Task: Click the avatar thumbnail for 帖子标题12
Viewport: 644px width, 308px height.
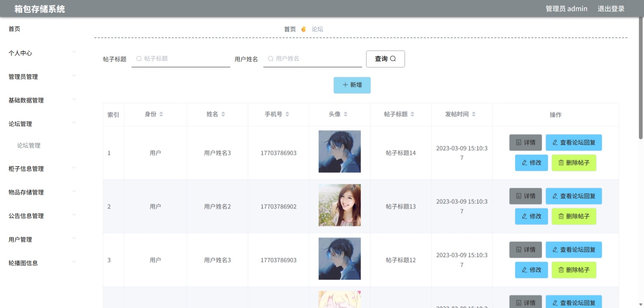Action: coord(340,259)
